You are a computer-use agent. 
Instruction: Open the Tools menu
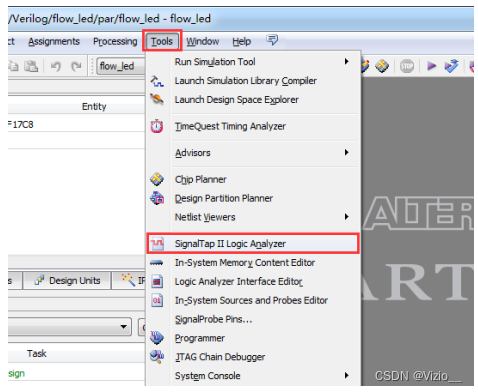click(162, 41)
